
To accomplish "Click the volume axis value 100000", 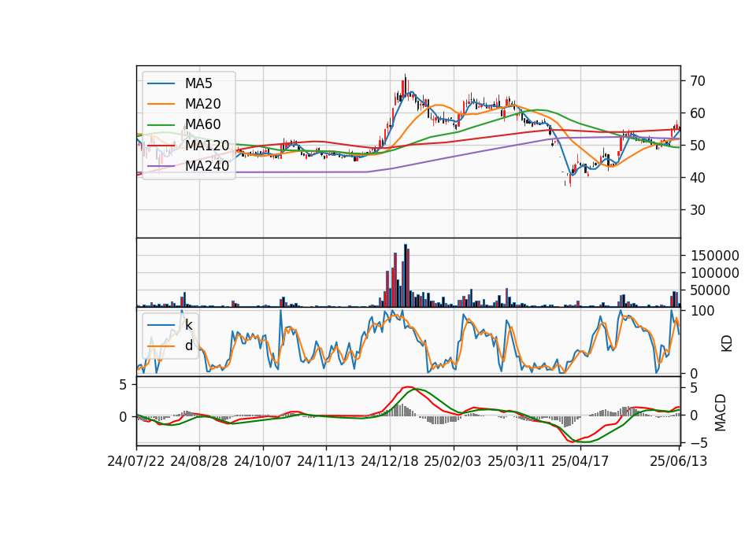I will pyautogui.click(x=715, y=273).
